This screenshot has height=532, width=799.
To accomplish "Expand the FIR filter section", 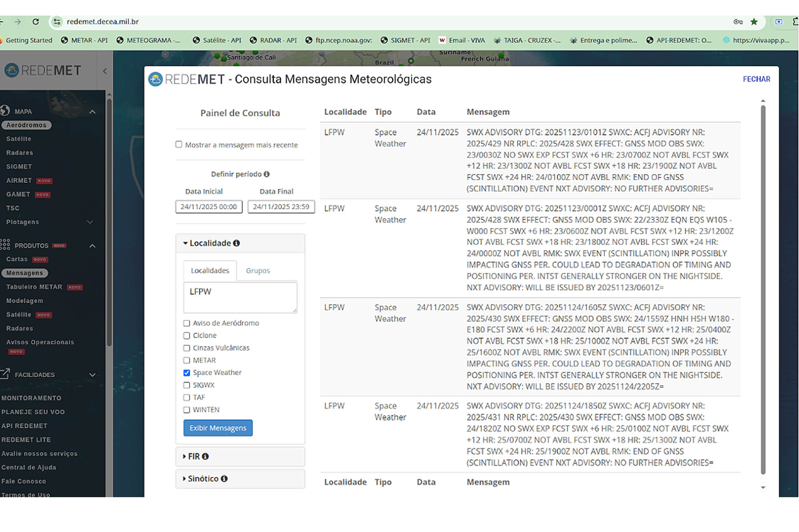I will (x=194, y=456).
